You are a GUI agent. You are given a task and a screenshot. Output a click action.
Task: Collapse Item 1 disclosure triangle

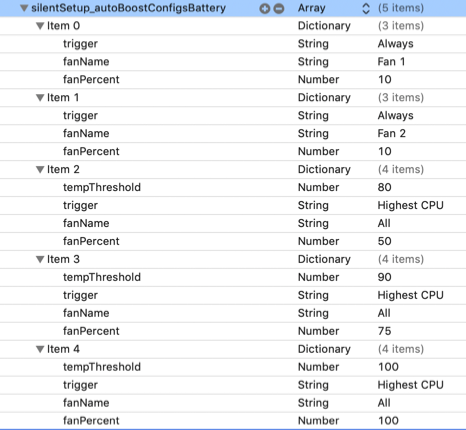[x=40, y=97]
